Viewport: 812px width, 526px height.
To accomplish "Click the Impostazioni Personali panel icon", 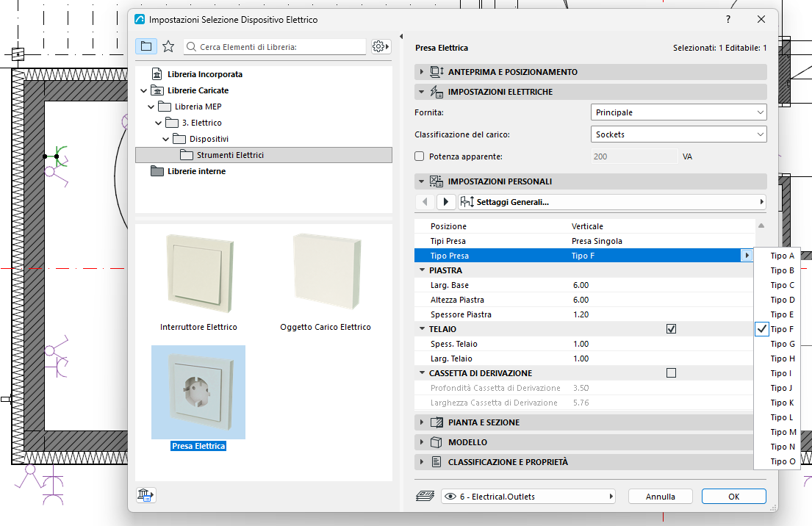I will point(436,181).
